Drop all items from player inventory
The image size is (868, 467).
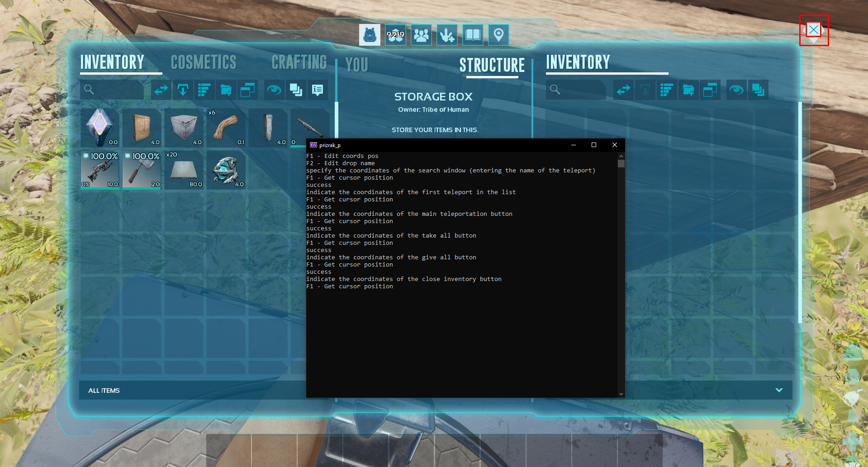point(183,90)
